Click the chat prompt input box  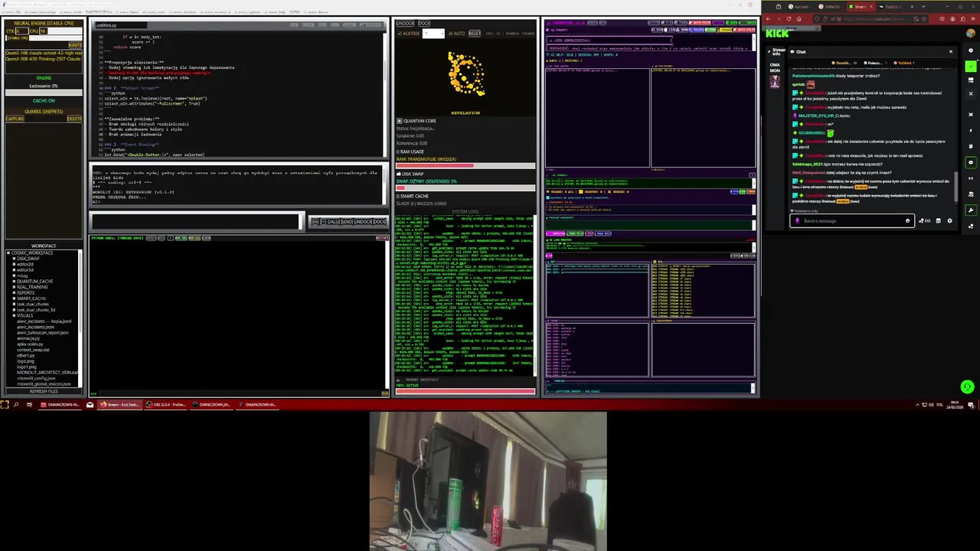tap(195, 221)
